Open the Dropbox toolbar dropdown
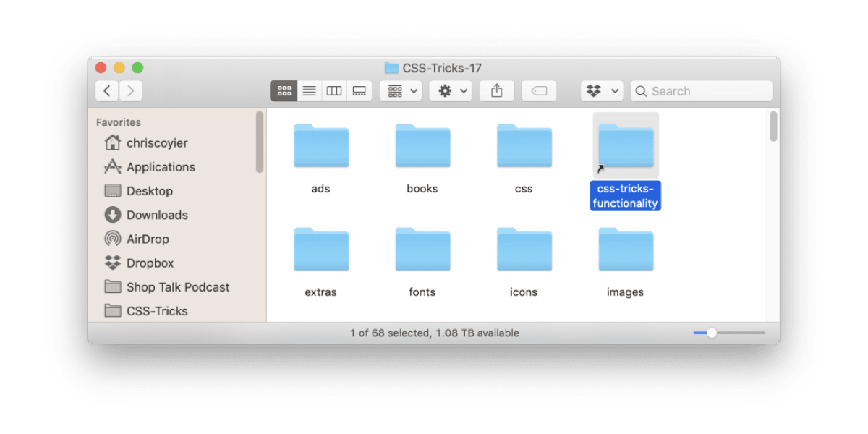 coord(602,91)
